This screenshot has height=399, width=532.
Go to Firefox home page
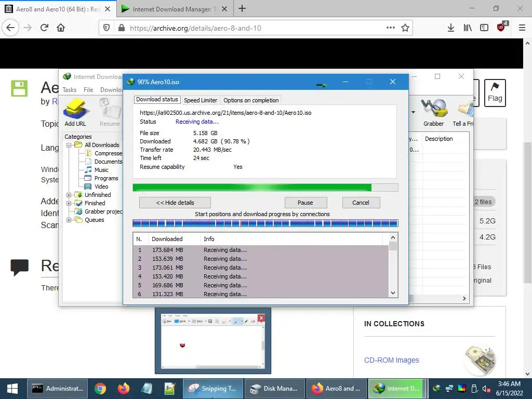pos(61,28)
